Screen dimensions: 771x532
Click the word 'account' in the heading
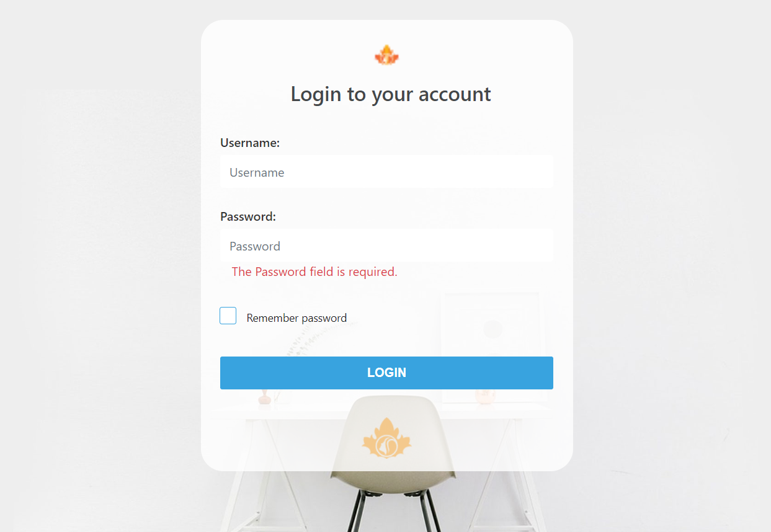point(455,94)
